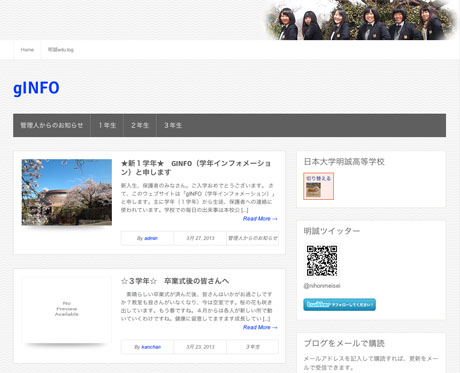
Task: Open post title ☆3学年☆ 卒業式後の皆さんへ
Action: pyautogui.click(x=175, y=281)
